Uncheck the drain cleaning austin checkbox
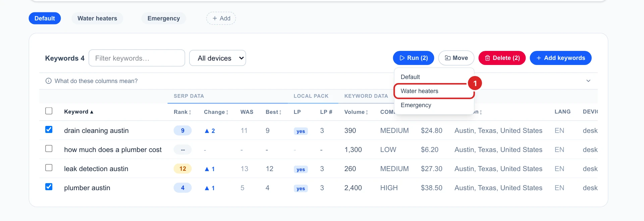This screenshot has height=221, width=644. click(49, 130)
